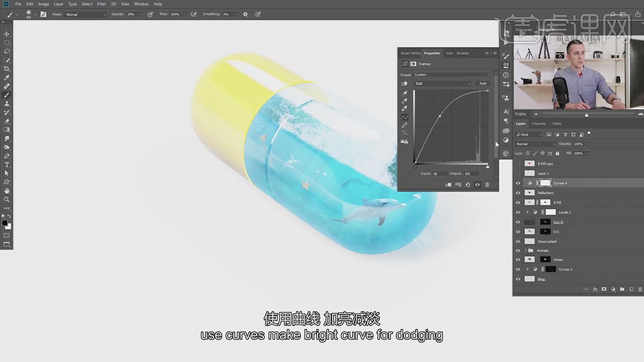
Task: Toggle Curves adjustment visibility in Properties
Action: coord(477,185)
